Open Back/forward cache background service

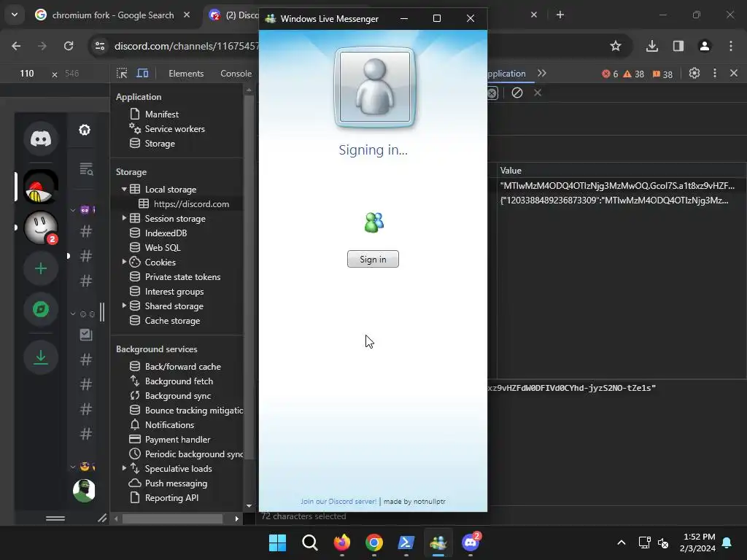[x=182, y=367]
